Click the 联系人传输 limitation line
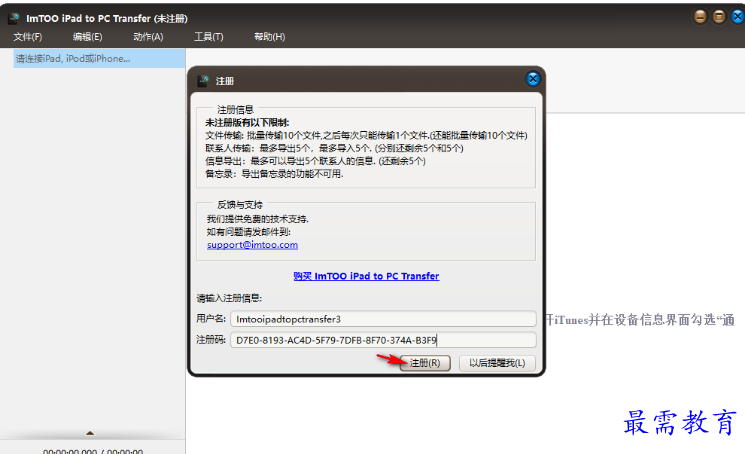The height and width of the screenshot is (454, 745). [334, 148]
